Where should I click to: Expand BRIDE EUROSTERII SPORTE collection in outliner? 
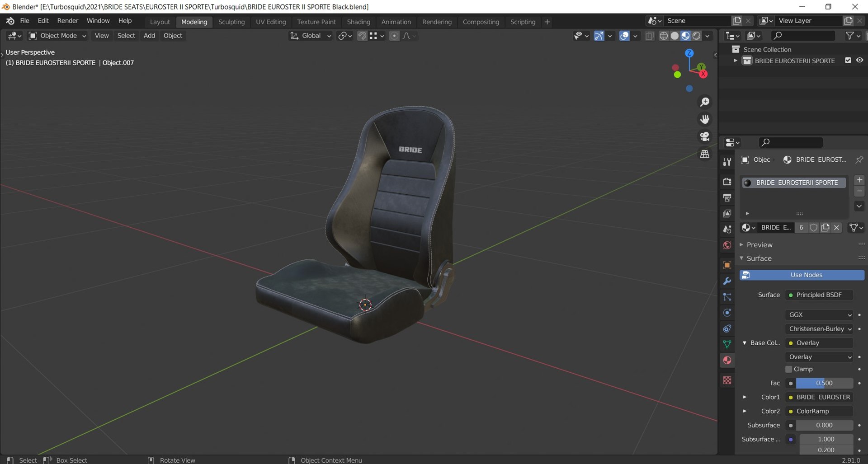click(736, 61)
